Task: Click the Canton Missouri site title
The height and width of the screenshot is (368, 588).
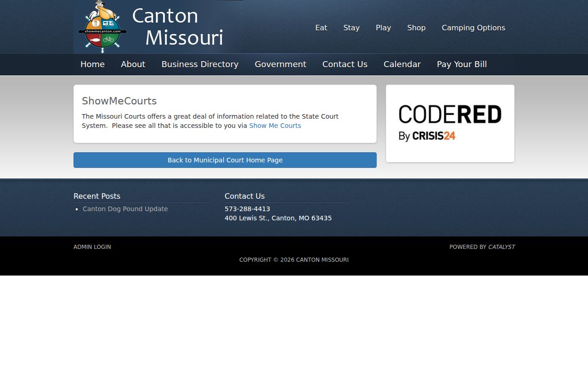Action: [x=178, y=27]
